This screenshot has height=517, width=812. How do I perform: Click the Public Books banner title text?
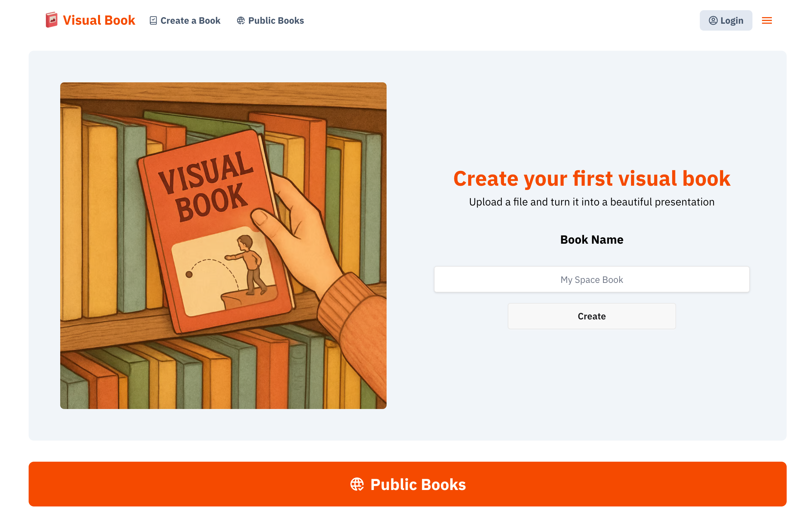click(x=418, y=484)
